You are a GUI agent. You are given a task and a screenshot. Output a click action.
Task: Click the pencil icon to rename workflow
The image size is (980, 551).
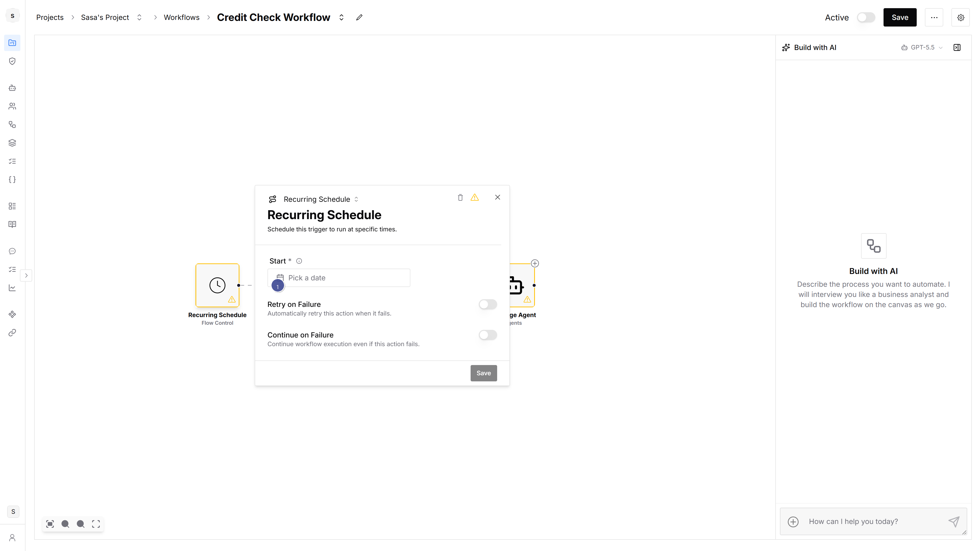pyautogui.click(x=359, y=18)
